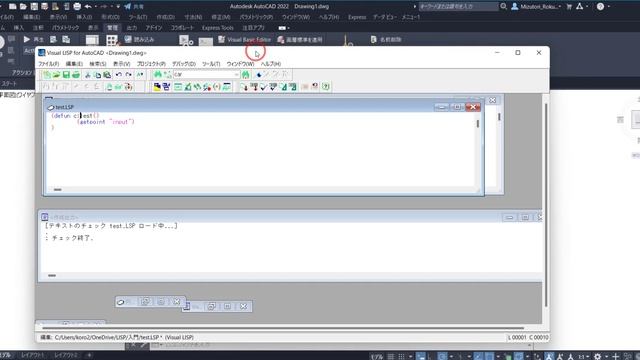
Task: Click the 再生 play button in AutoCAD ribbon
Action: (33, 40)
